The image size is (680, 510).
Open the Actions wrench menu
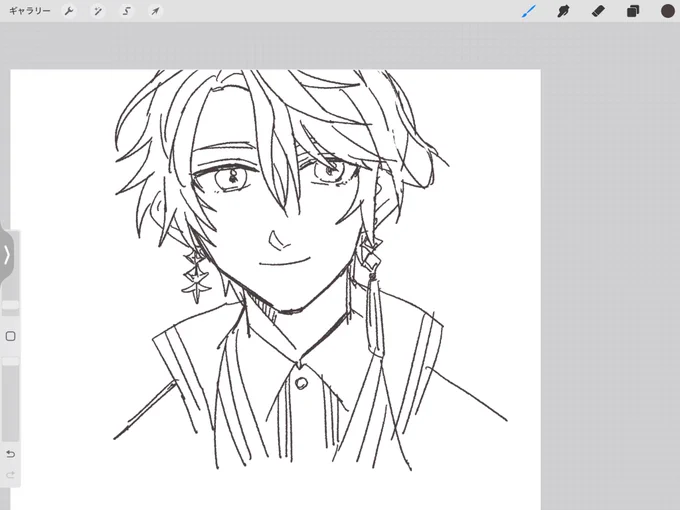pos(69,11)
